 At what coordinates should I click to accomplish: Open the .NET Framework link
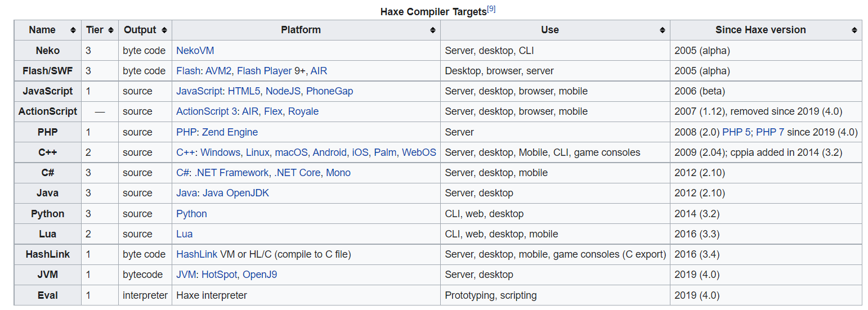(231, 173)
